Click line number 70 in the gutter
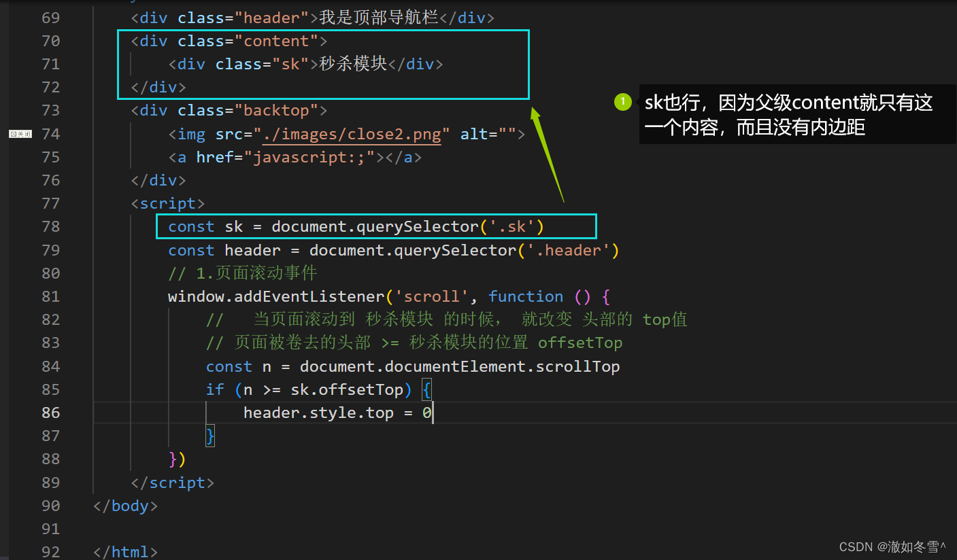 tap(50, 41)
